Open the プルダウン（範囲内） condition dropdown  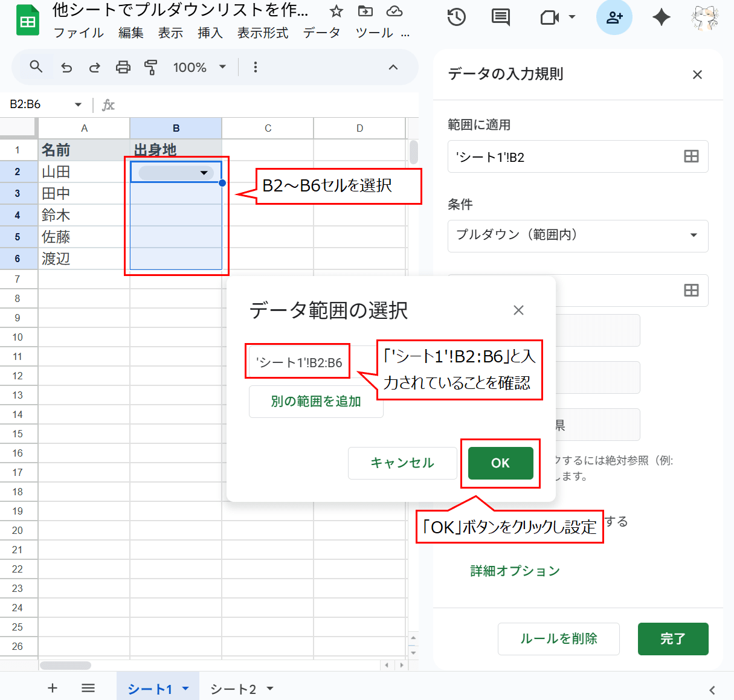[x=578, y=236]
